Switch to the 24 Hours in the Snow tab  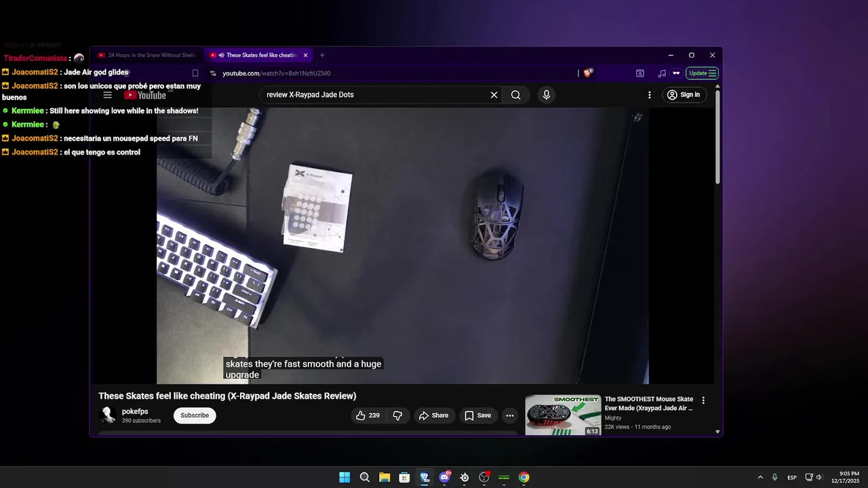[146, 55]
